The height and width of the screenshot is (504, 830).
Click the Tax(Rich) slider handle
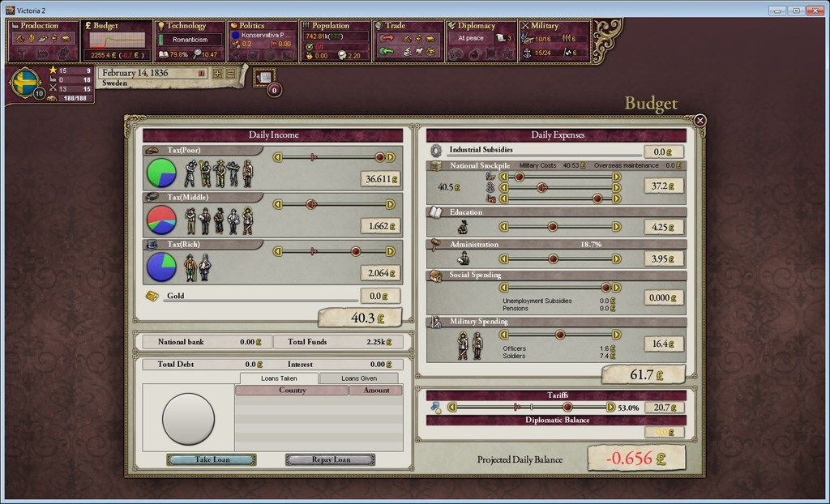(x=356, y=251)
